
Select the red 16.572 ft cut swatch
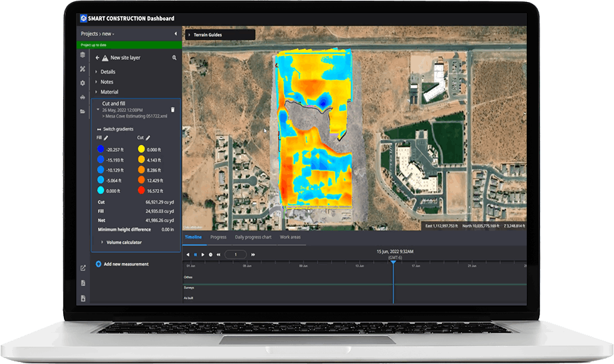coord(141,190)
